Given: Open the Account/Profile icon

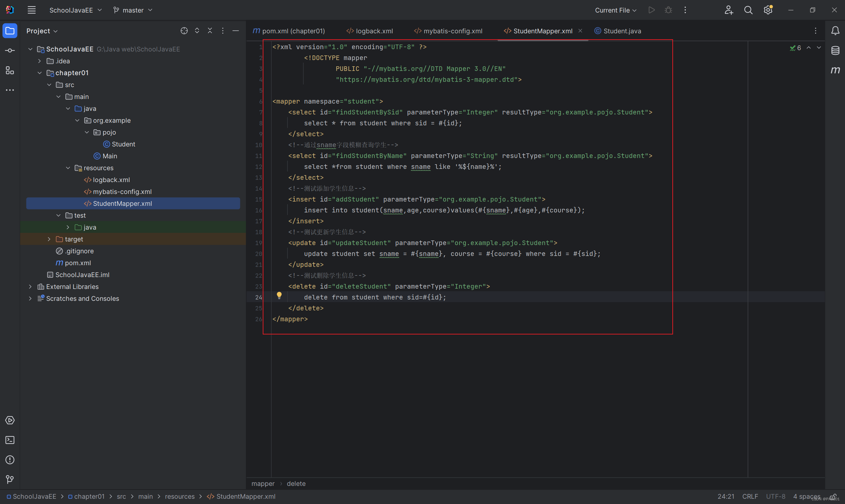Looking at the screenshot, I should point(728,10).
